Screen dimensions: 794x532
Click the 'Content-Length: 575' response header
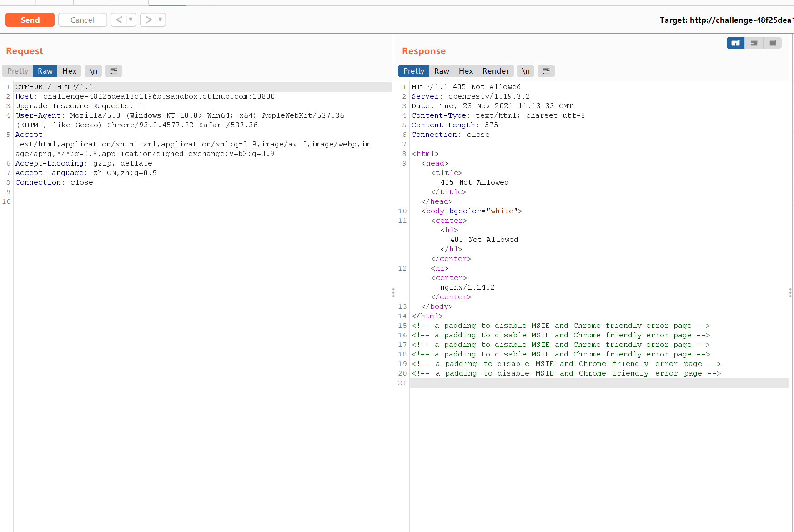[x=455, y=125]
